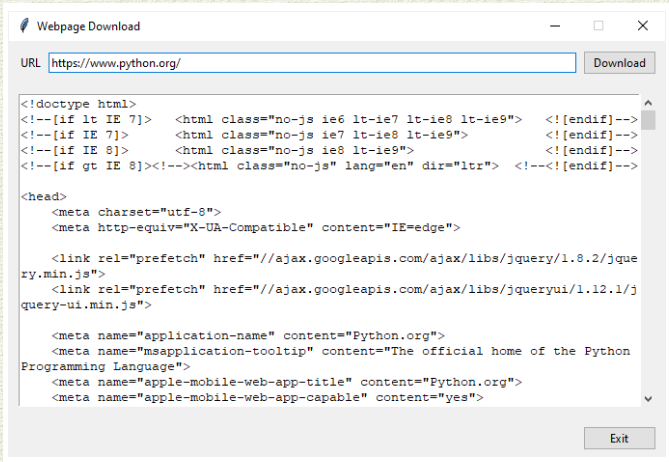The height and width of the screenshot is (462, 669).
Task: Click the '<!doctype html>' line
Action: (x=79, y=104)
